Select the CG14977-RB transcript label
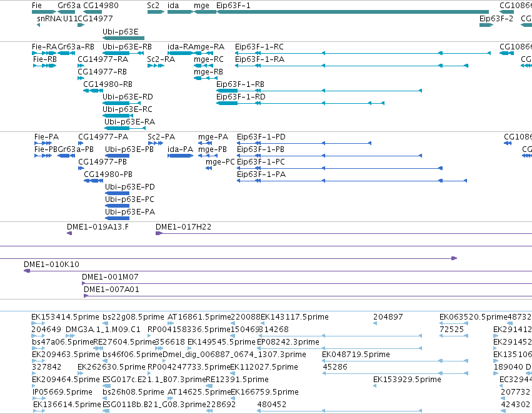The width and height of the screenshot is (532, 414). click(x=102, y=72)
